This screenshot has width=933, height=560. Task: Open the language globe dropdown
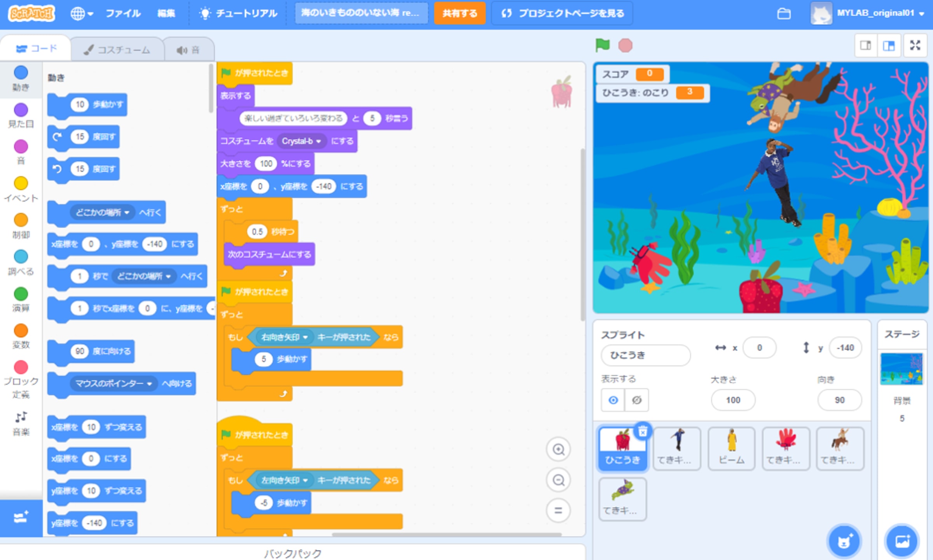click(81, 14)
